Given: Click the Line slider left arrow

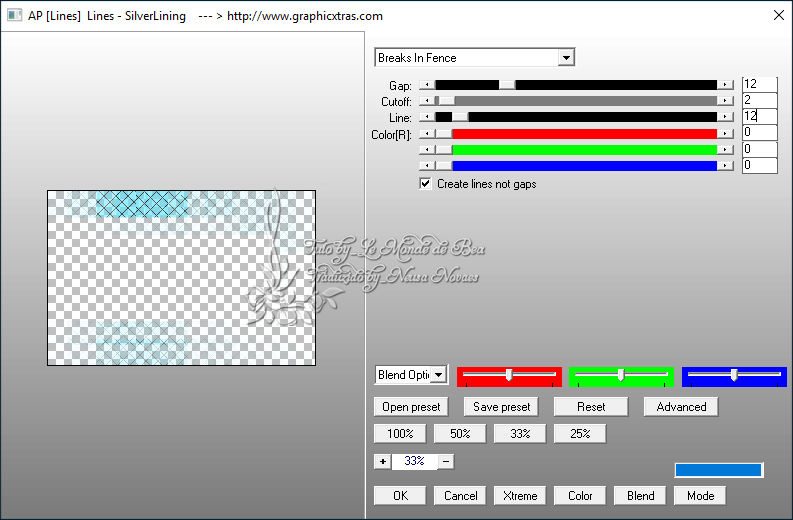Looking at the screenshot, I should tap(427, 117).
